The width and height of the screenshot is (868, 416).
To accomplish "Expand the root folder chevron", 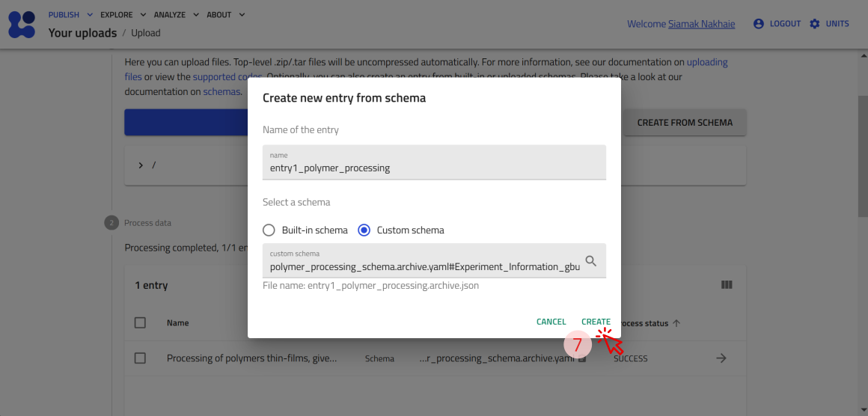I will click(x=141, y=165).
